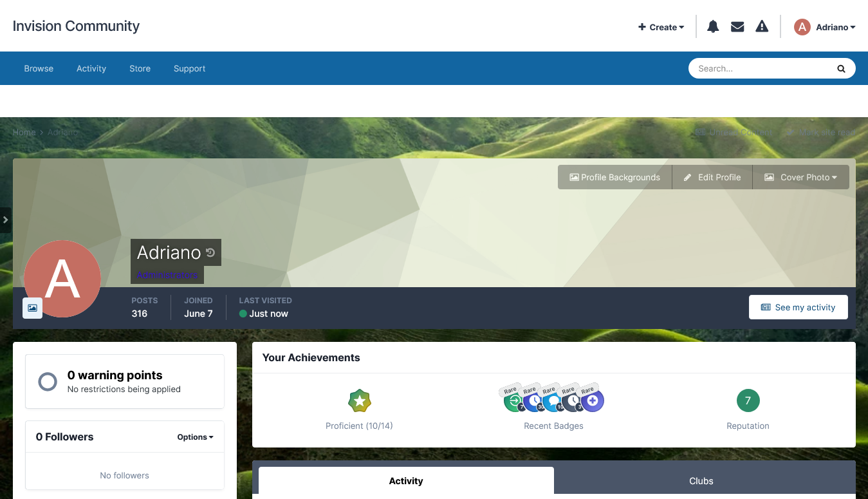The height and width of the screenshot is (499, 868).
Task: Expand the left edge sidebar arrow
Action: pos(5,220)
